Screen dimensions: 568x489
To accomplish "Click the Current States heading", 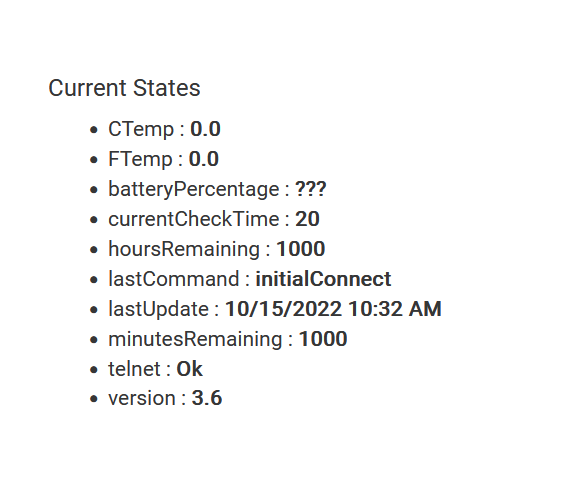I will (x=124, y=88).
